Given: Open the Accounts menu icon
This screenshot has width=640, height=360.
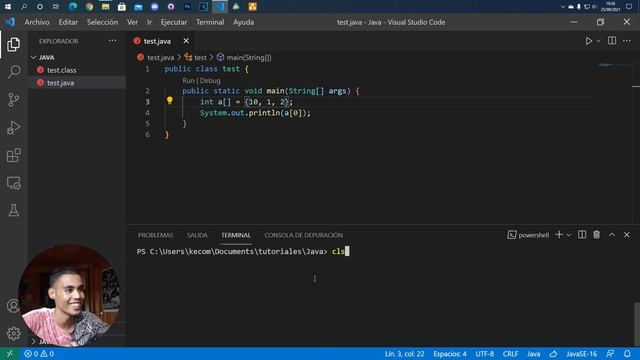Looking at the screenshot, I should [x=13, y=305].
